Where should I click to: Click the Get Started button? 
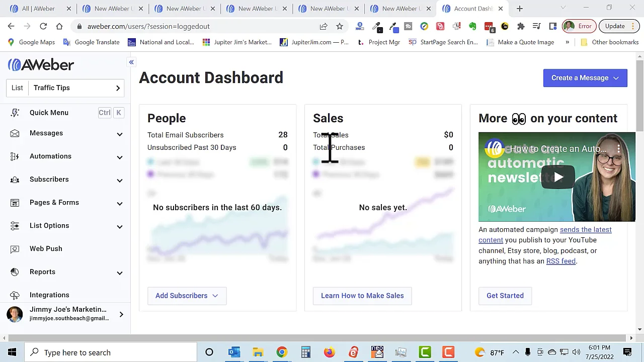point(505,296)
